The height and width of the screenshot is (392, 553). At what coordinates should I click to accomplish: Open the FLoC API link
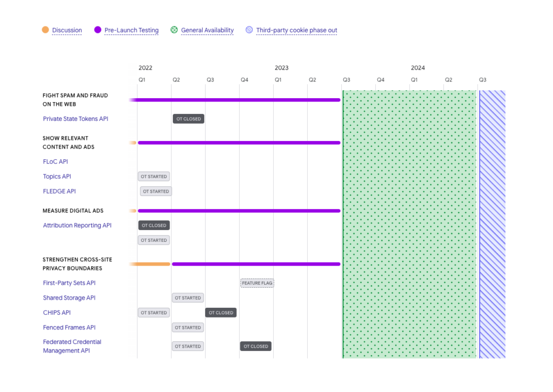56,161
